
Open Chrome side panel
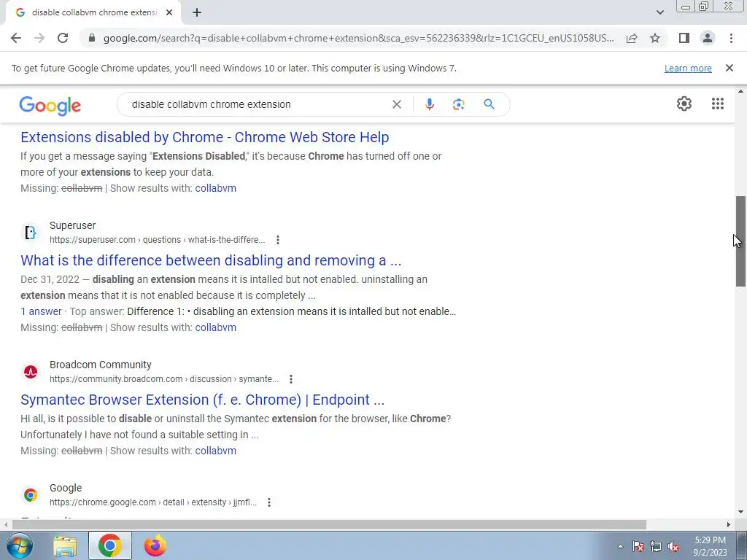coord(684,38)
